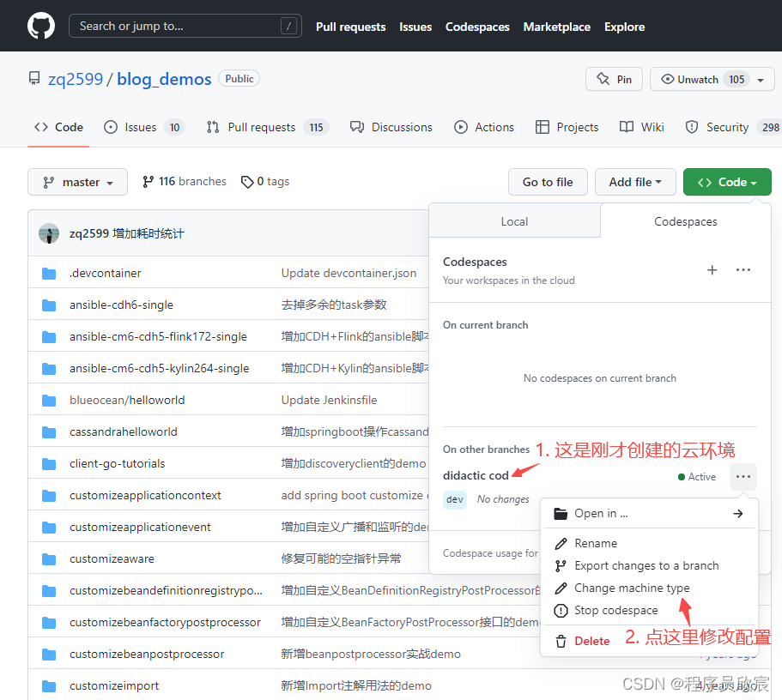
Task: Open the Wiki tab
Action: 642,127
